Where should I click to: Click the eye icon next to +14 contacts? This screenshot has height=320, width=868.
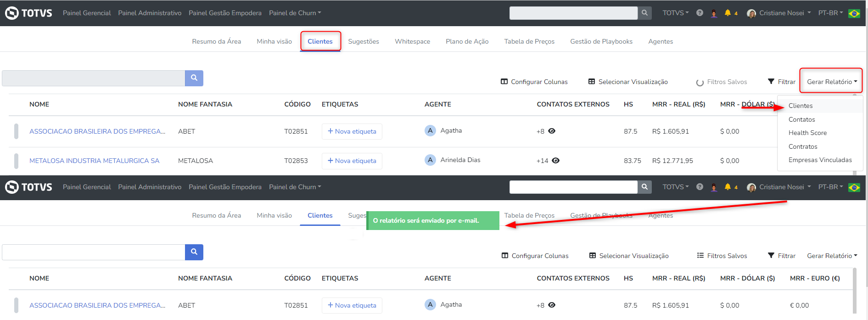[x=555, y=161]
